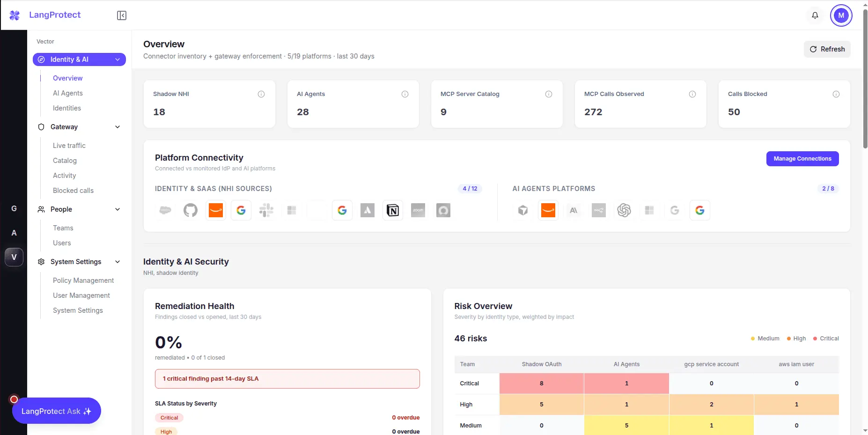Select the Atlassian connector icon
This screenshot has height=435, width=868.
368,210
